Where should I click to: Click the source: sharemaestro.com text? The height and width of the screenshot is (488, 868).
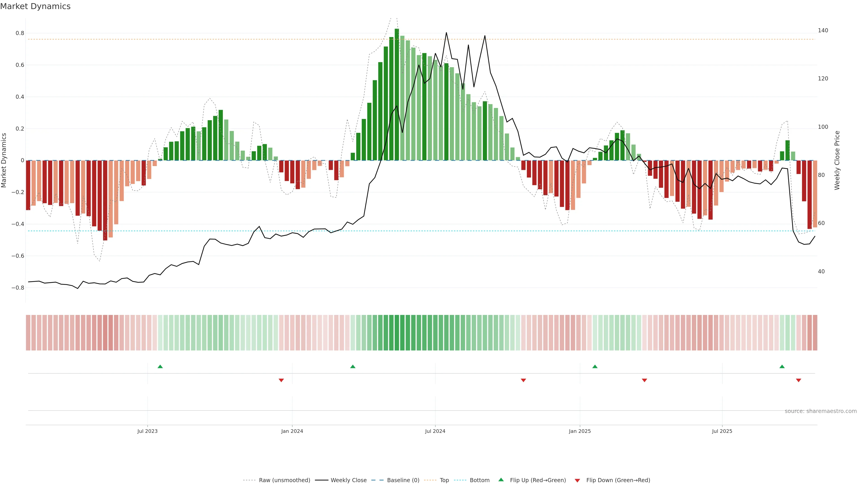(821, 411)
